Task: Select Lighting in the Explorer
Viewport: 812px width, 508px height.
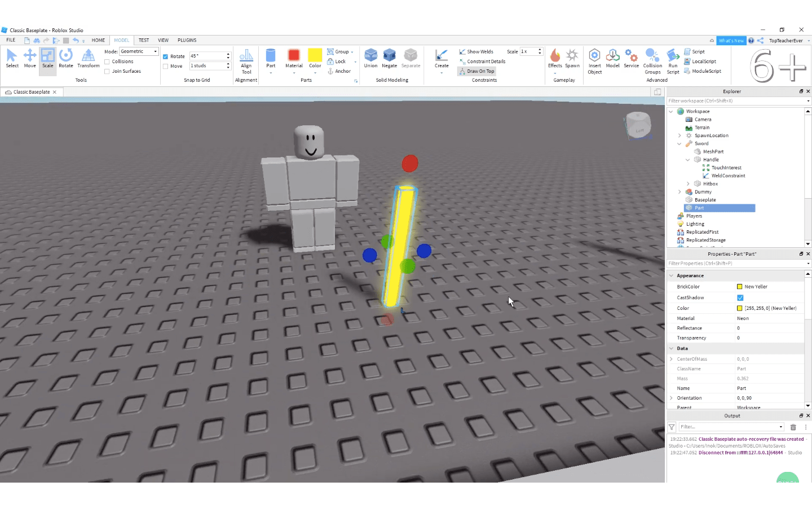Action: pos(695,224)
